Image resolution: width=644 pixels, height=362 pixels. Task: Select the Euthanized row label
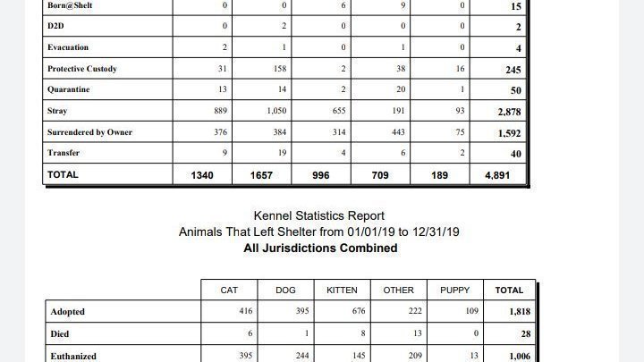(x=73, y=356)
